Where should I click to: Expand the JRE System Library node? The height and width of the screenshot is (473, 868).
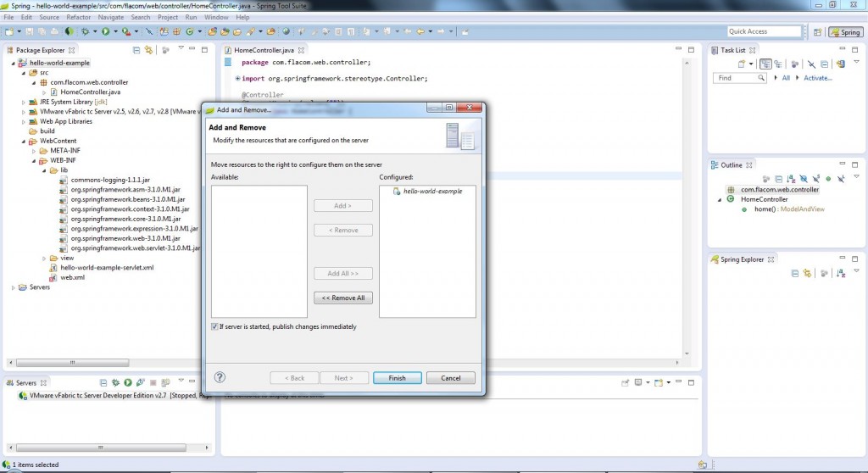tap(23, 102)
